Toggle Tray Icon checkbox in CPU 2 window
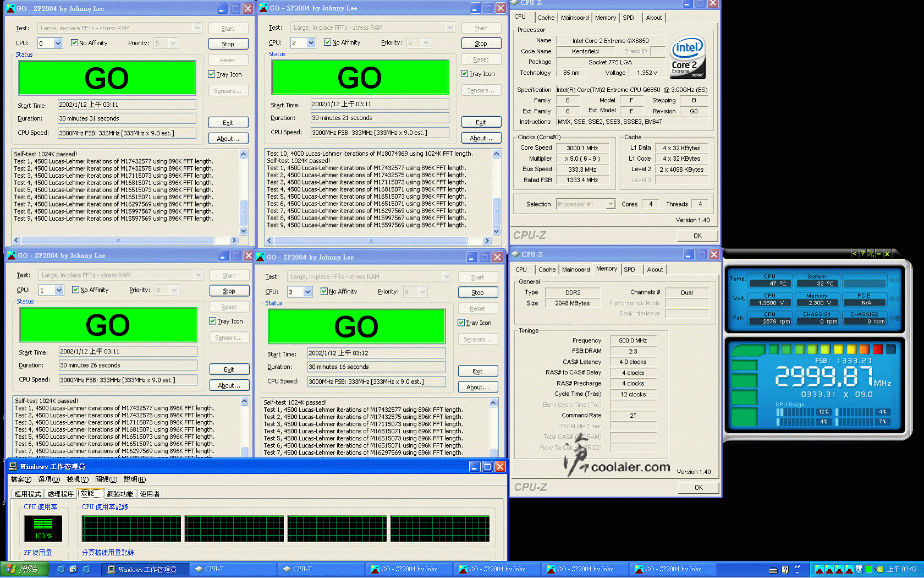 (465, 74)
